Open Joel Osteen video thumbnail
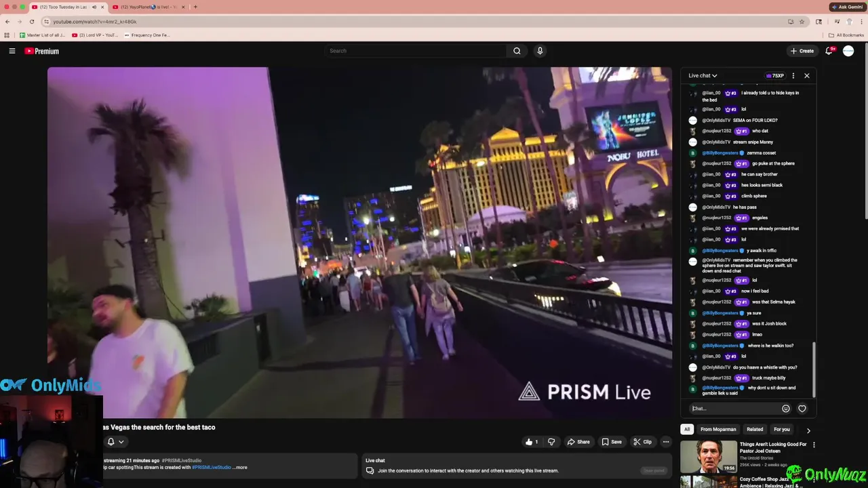The height and width of the screenshot is (488, 868). click(709, 456)
